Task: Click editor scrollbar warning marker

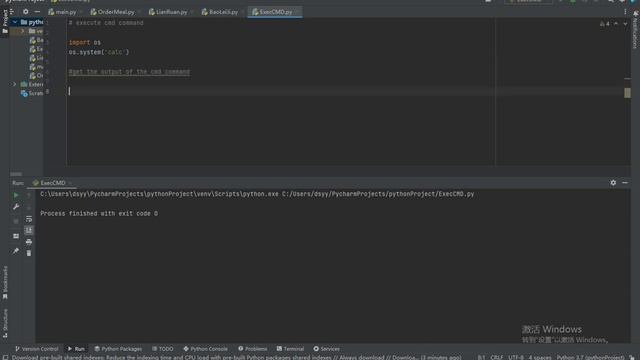Action: [627, 93]
